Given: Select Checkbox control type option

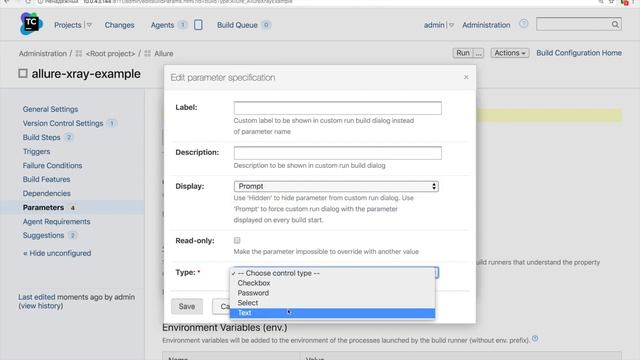Looking at the screenshot, I should pyautogui.click(x=333, y=283).
